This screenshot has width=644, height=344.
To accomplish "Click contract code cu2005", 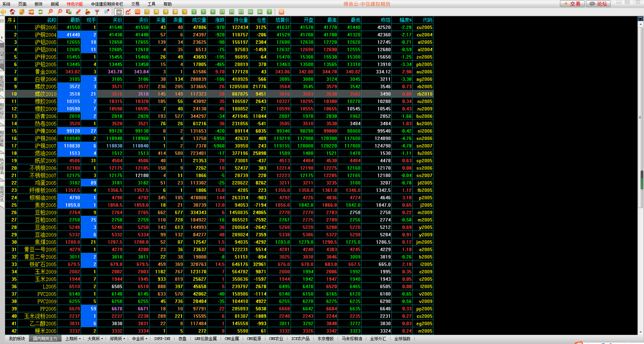I will 424,27.
